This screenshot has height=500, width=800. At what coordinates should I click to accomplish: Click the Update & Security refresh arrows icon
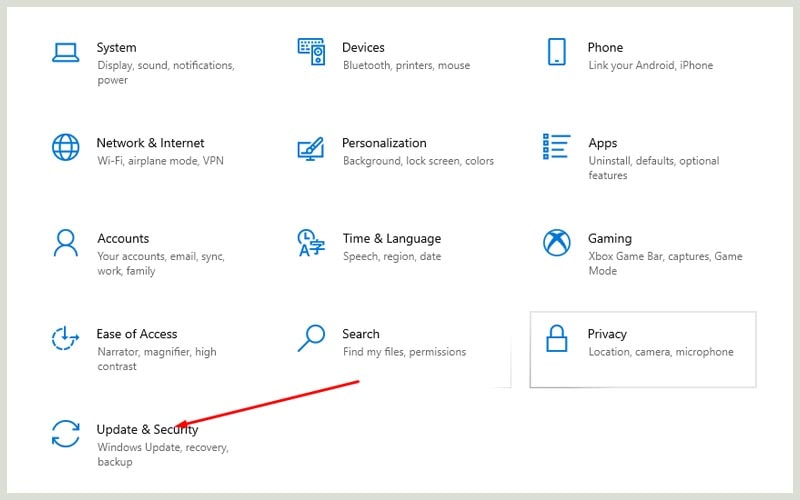pyautogui.click(x=65, y=434)
